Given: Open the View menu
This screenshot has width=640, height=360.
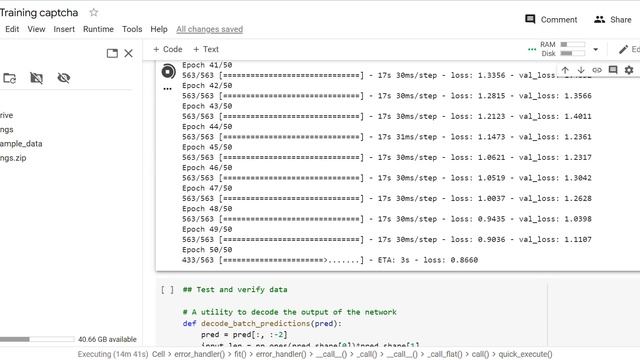Looking at the screenshot, I should (x=36, y=29).
